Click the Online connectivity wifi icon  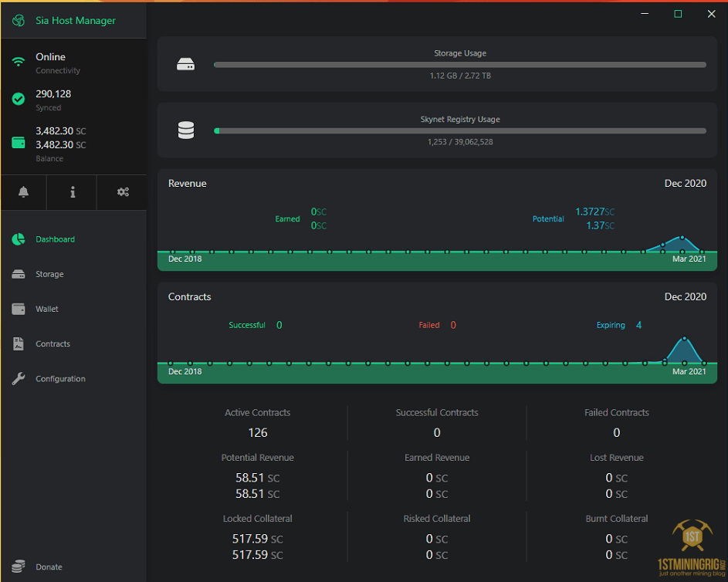18,62
